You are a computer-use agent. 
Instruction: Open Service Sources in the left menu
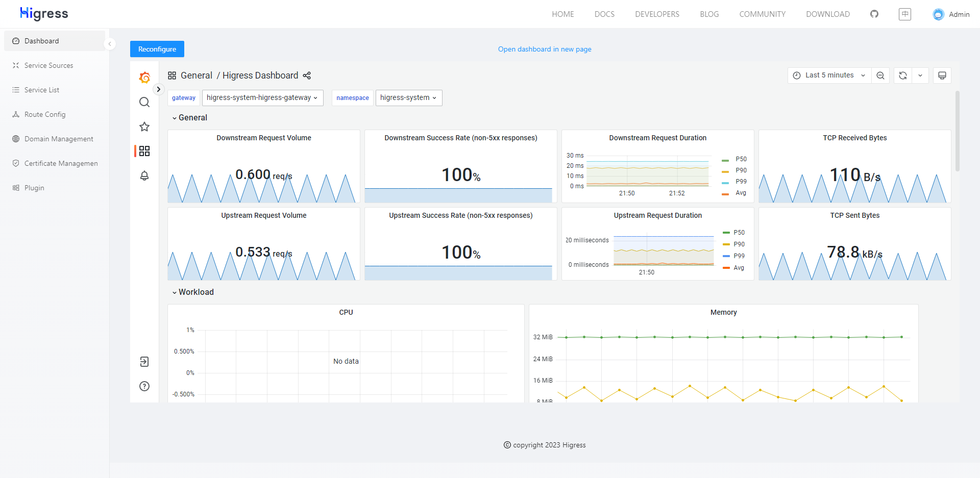pos(55,65)
